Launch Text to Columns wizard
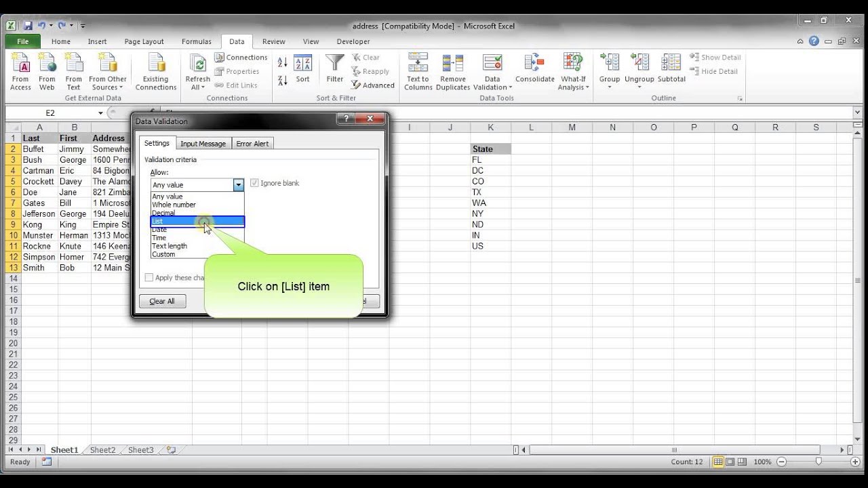 tap(418, 72)
